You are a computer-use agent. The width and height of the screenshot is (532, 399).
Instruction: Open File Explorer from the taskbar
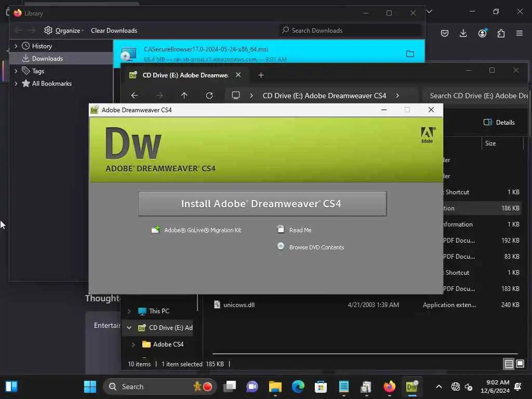pyautogui.click(x=275, y=387)
